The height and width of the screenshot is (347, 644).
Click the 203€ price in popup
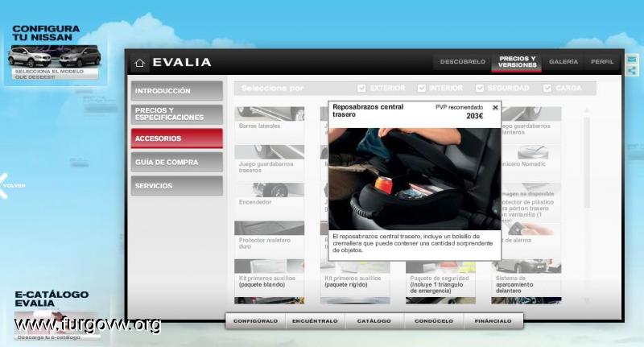point(474,116)
